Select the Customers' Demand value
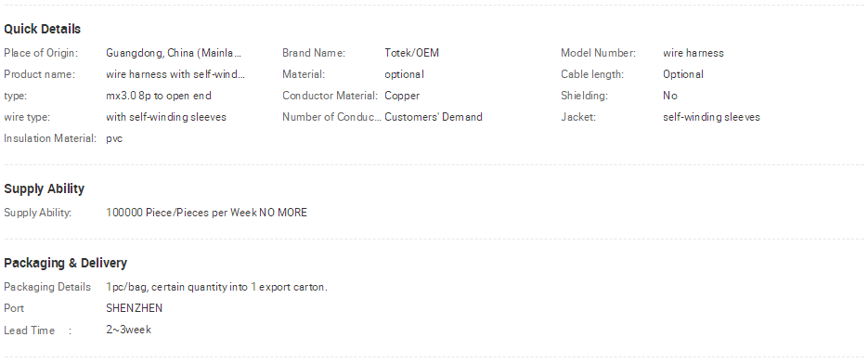This screenshot has height=363, width=868. [x=434, y=117]
